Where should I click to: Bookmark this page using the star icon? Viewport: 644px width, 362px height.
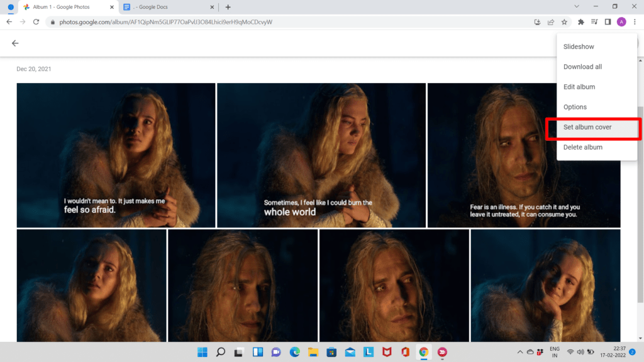pyautogui.click(x=565, y=21)
